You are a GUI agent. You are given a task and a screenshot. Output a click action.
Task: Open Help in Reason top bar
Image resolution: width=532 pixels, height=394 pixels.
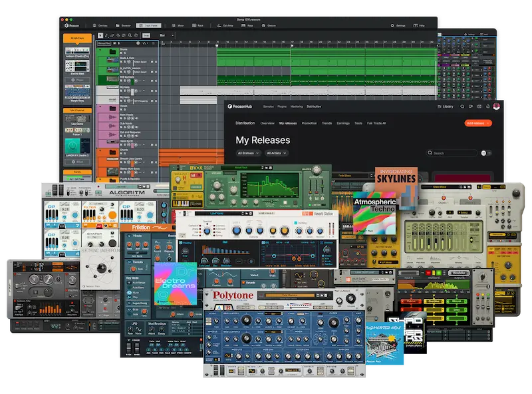point(419,25)
